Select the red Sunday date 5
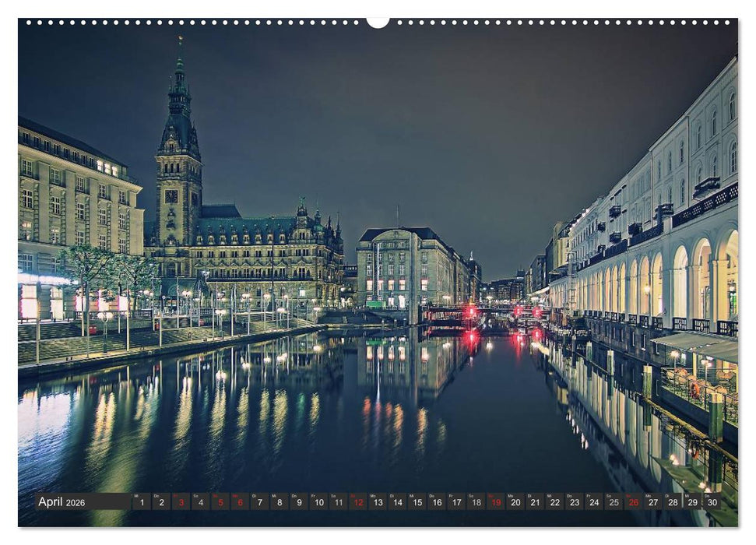 220,505
